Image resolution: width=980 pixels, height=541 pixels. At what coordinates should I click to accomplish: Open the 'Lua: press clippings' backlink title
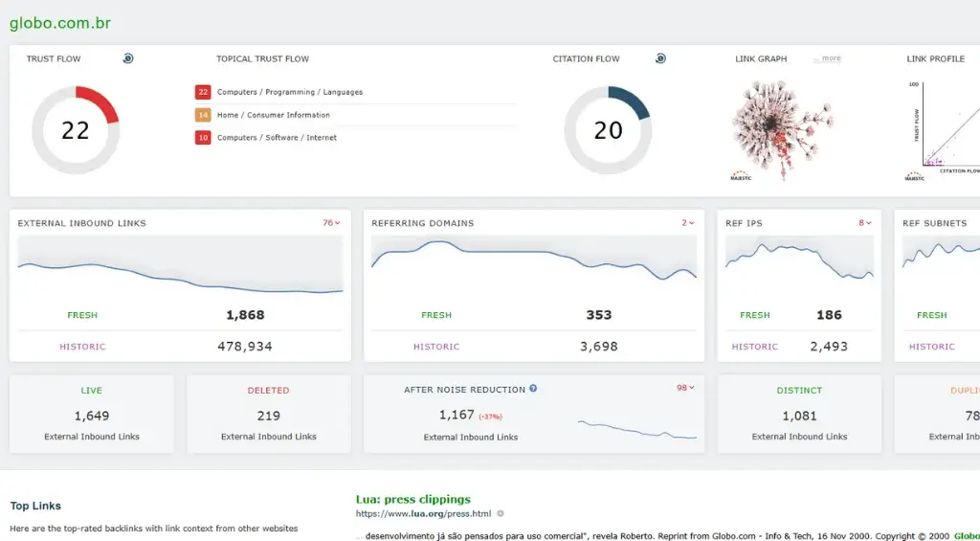[413, 499]
